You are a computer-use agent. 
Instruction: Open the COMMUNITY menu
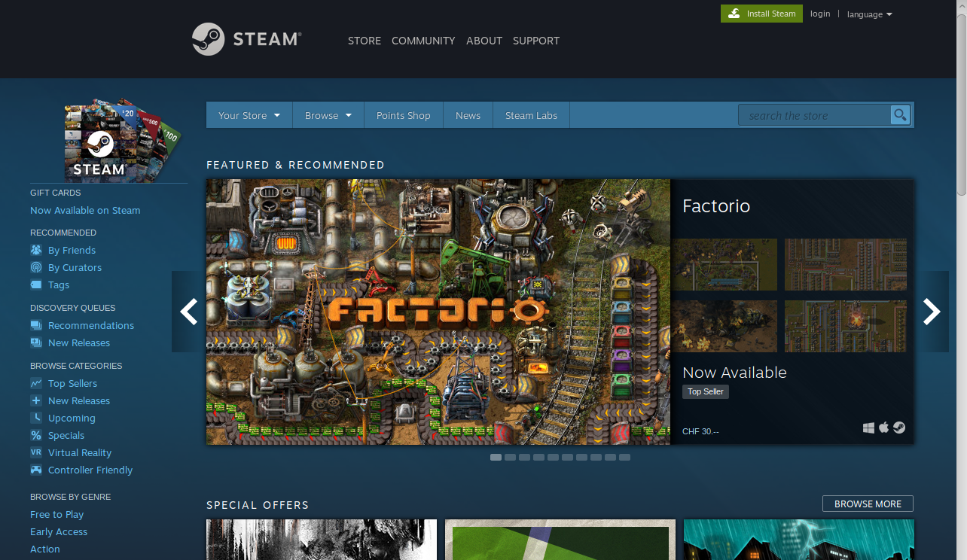click(x=423, y=41)
